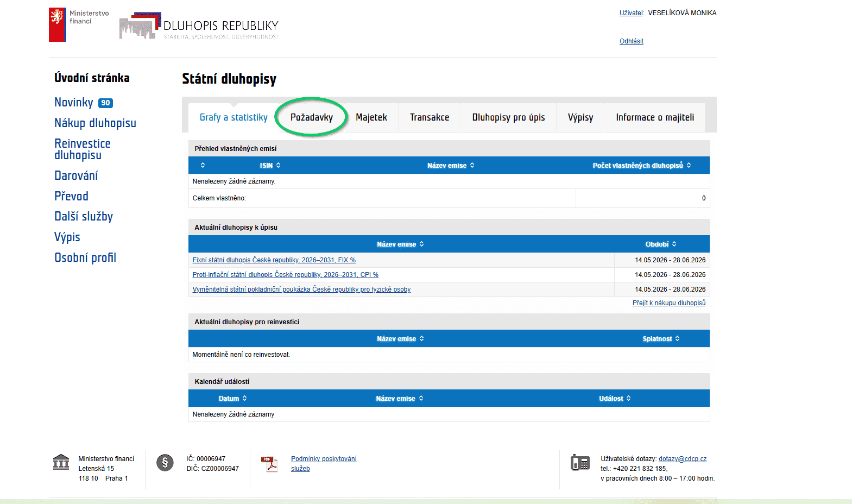Log out via Odhlásit link

click(x=632, y=41)
